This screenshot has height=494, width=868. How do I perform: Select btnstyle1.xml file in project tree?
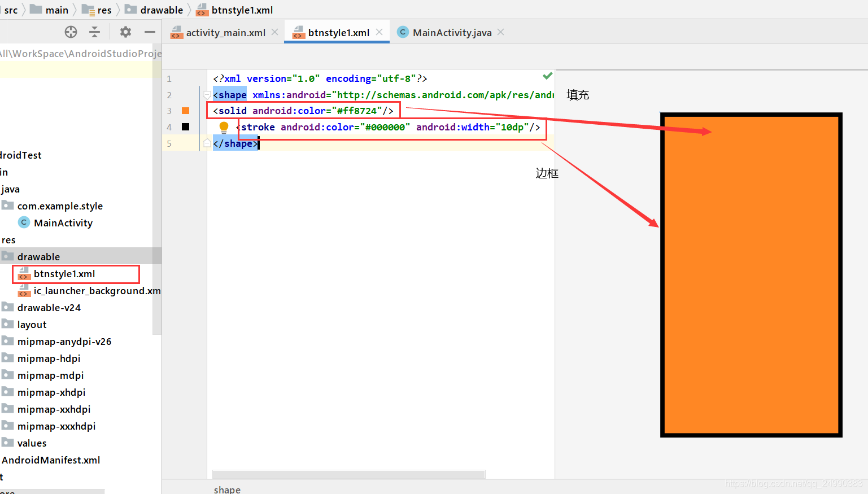[64, 274]
